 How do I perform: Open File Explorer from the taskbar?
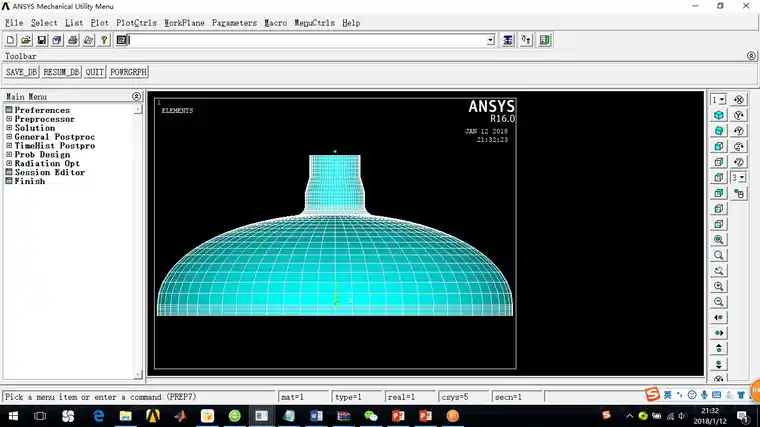pyautogui.click(x=126, y=416)
